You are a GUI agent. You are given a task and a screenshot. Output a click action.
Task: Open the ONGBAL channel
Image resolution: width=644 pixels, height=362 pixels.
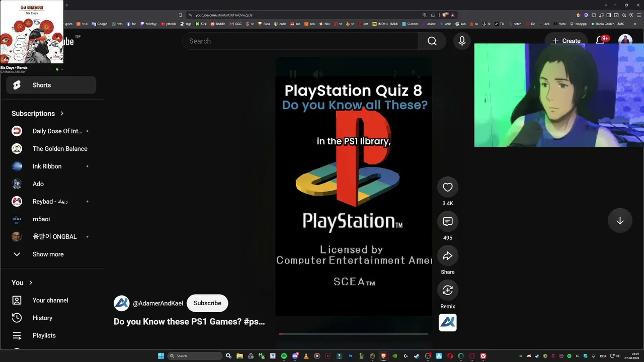(51, 237)
